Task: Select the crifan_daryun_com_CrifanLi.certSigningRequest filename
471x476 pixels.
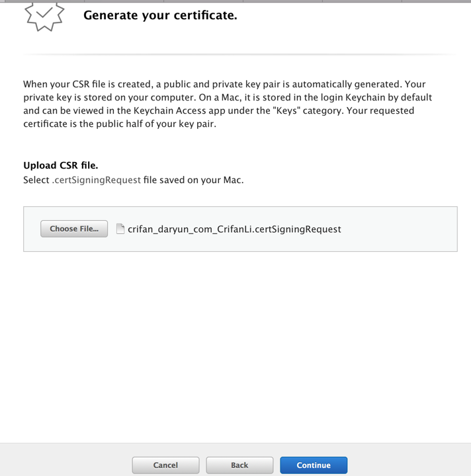Action: 234,229
